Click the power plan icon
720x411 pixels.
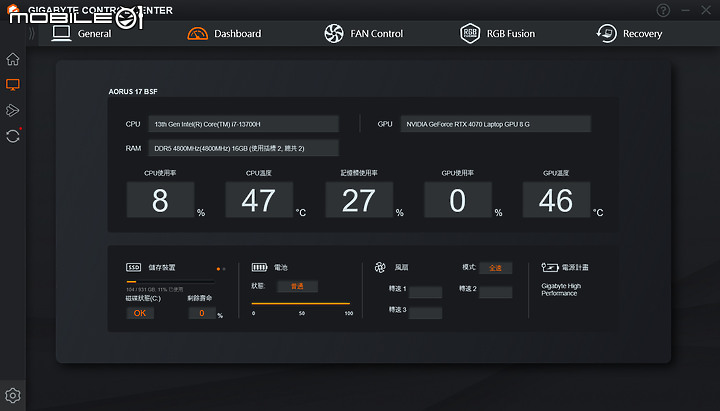click(x=550, y=267)
